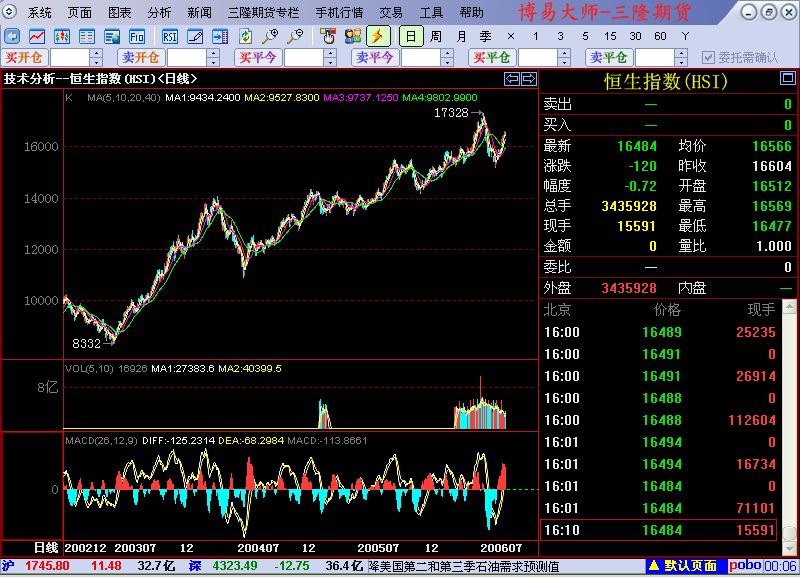Switch to the weekly (周) period
The height and width of the screenshot is (577, 800).
[436, 36]
